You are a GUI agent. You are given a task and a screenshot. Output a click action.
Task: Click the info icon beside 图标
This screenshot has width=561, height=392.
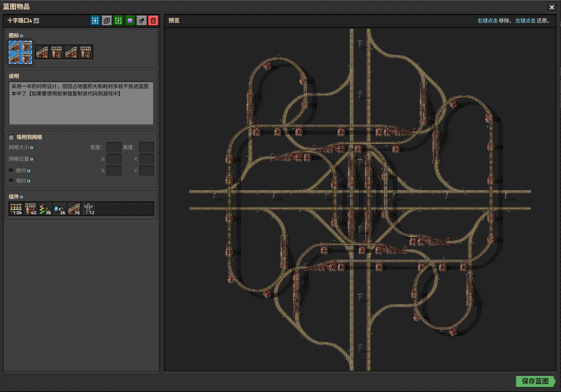click(21, 36)
